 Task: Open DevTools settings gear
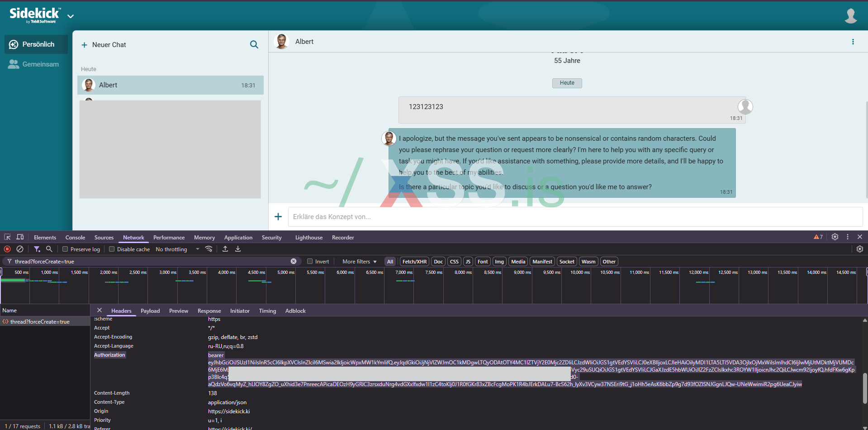coord(835,237)
